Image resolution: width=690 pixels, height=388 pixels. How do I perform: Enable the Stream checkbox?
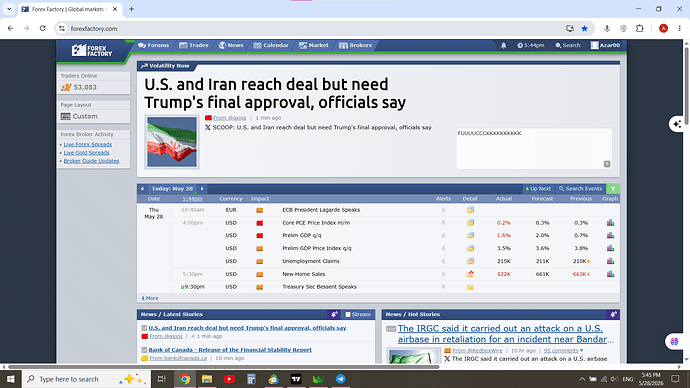348,315
